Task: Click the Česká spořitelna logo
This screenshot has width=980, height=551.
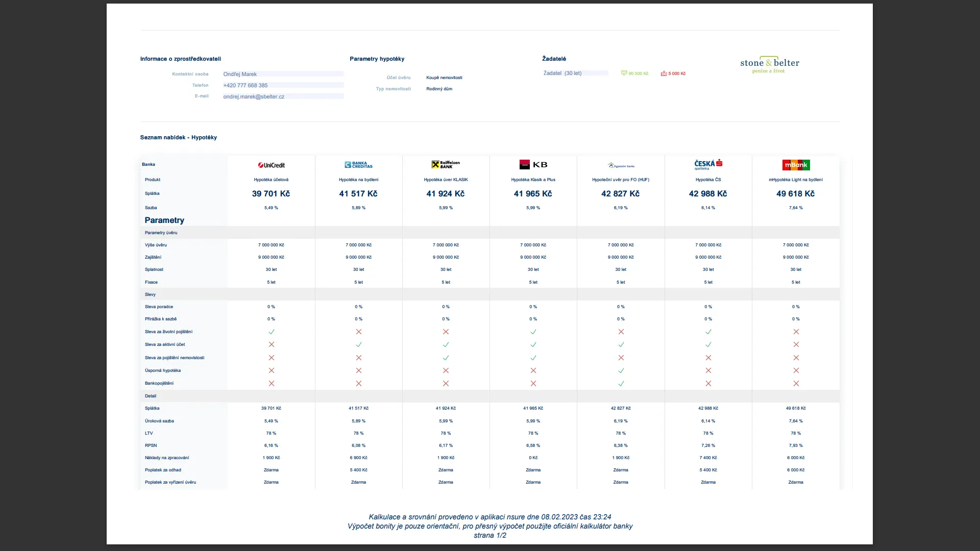Action: [x=708, y=164]
